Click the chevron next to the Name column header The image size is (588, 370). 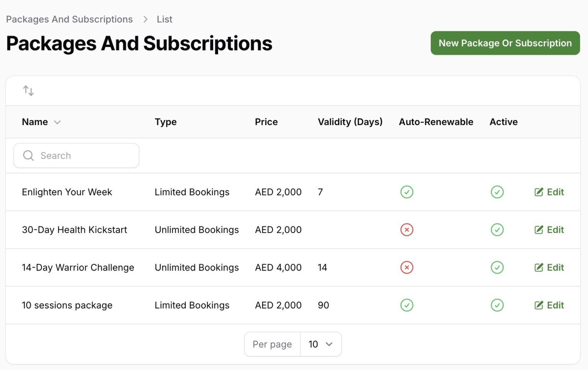tap(57, 122)
